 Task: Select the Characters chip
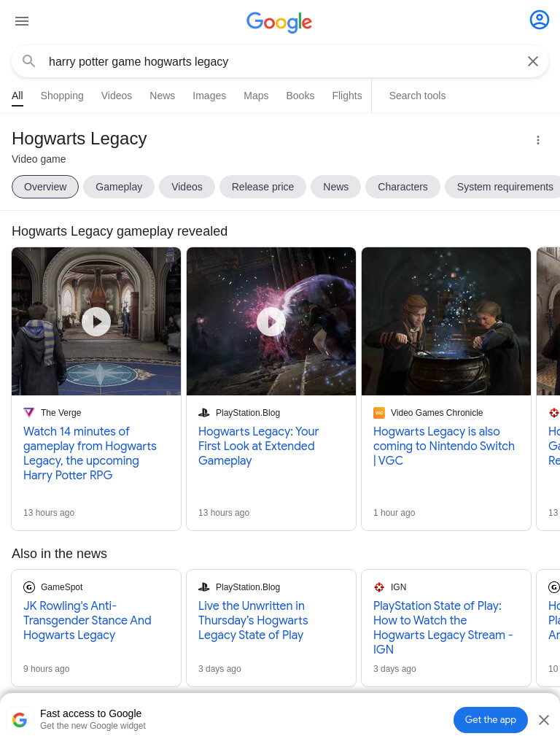(402, 187)
